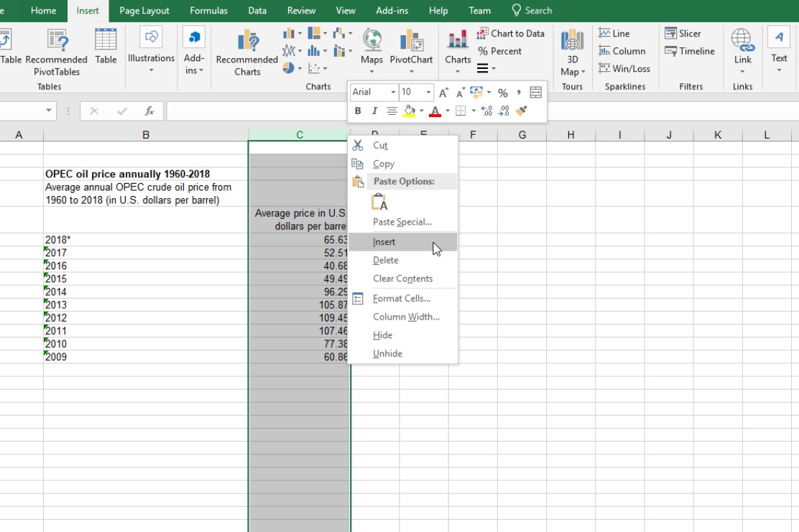799x532 pixels.
Task: Click Clear Contents in context menu
Action: (402, 279)
